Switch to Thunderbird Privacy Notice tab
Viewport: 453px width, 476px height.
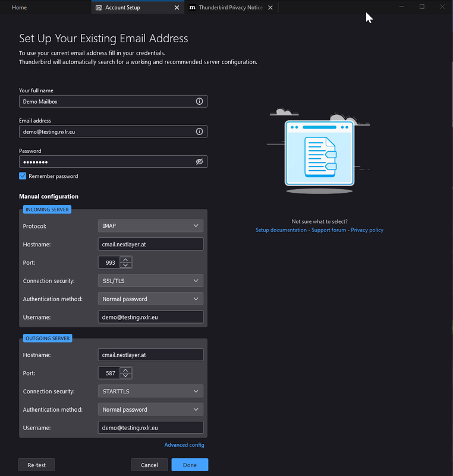[x=226, y=8]
